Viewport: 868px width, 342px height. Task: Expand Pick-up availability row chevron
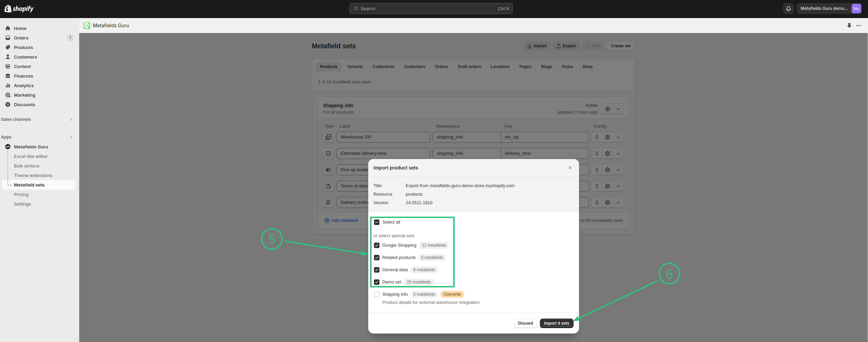(x=618, y=170)
